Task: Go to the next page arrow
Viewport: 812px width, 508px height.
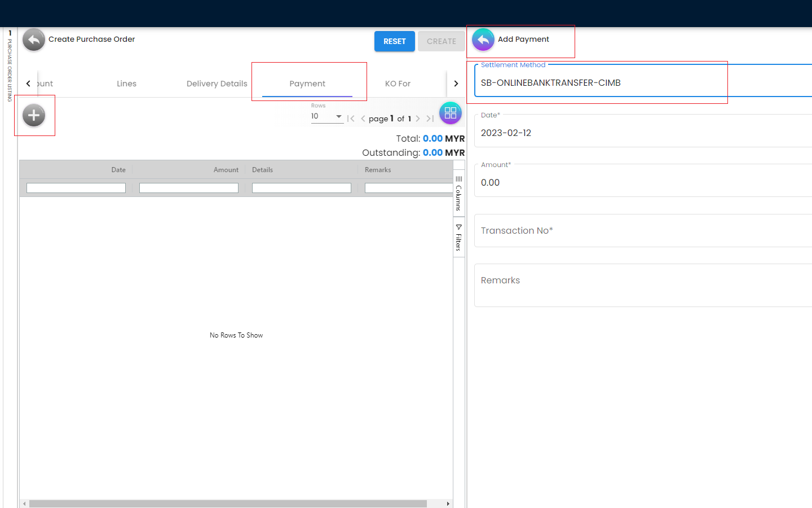Action: [418, 119]
